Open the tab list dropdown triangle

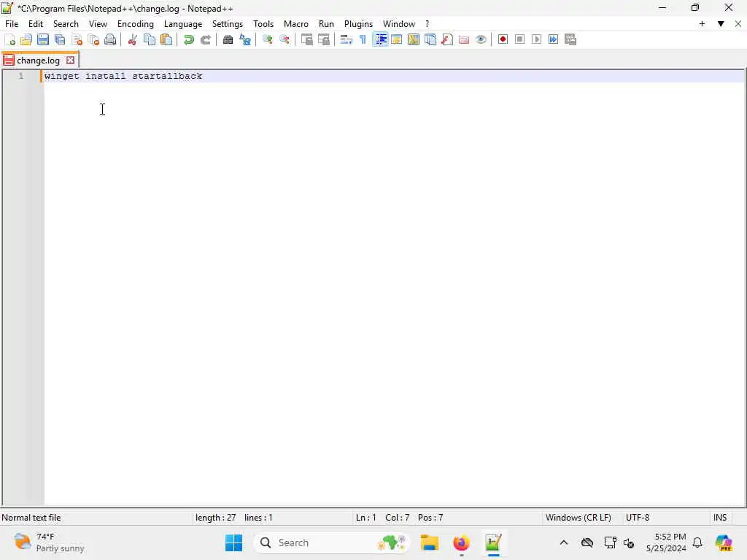tap(721, 24)
